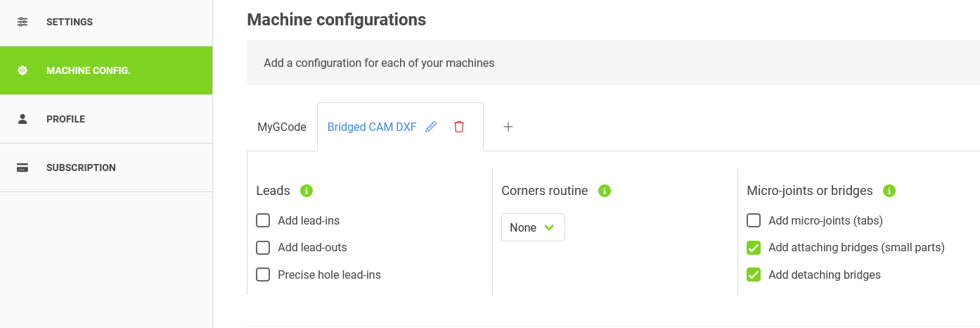Uncheck Add attaching bridges (small parts)
This screenshot has height=328, width=980.
point(754,248)
